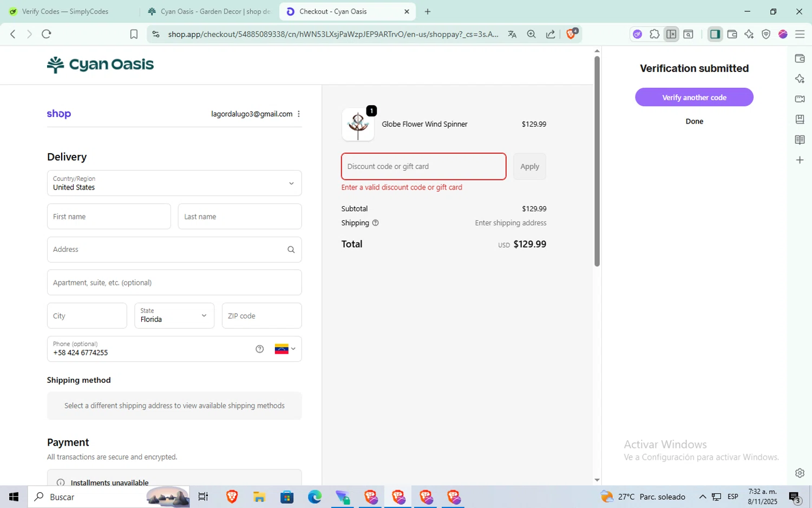Image resolution: width=812 pixels, height=508 pixels.
Task: Open wallet icon in right sidebar
Action: 800,58
